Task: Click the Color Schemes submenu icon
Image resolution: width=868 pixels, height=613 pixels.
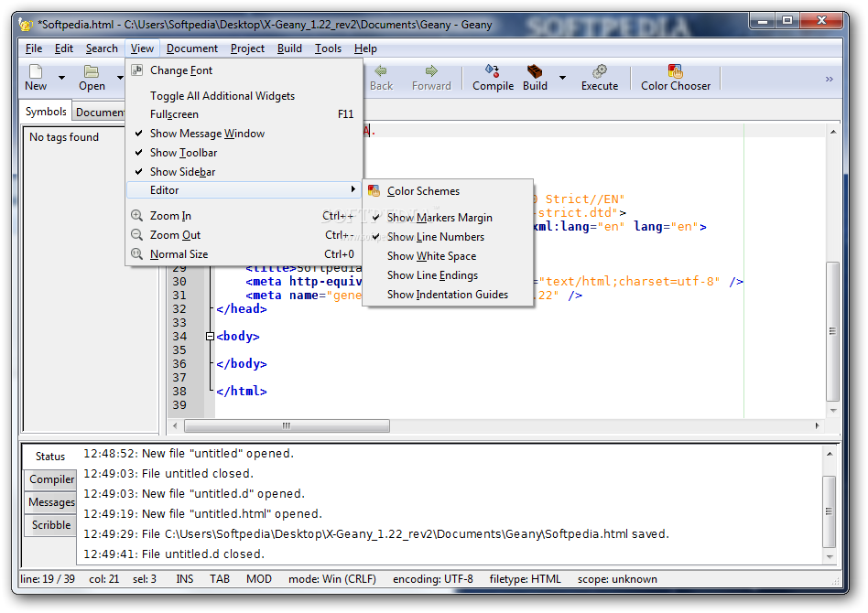Action: 374,191
